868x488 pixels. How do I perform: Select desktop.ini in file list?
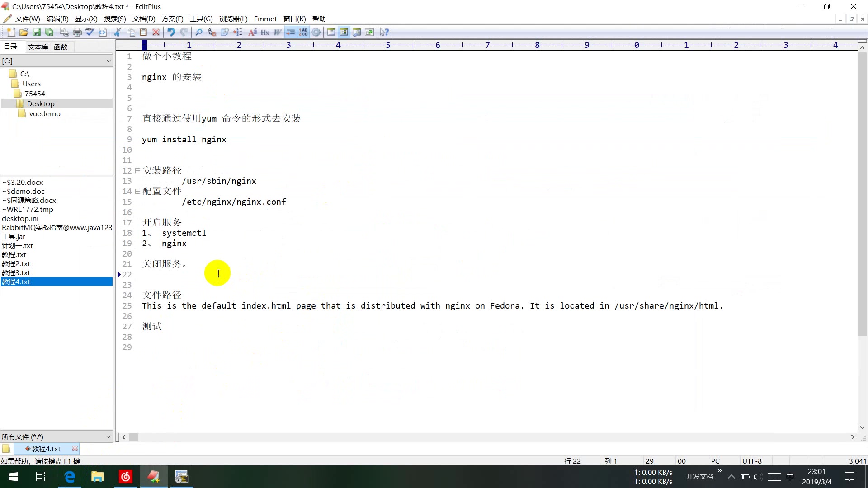(x=20, y=218)
